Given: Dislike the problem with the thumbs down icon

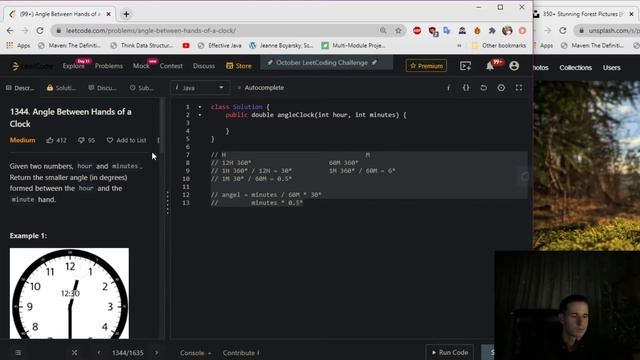Looking at the screenshot, I should (81, 140).
